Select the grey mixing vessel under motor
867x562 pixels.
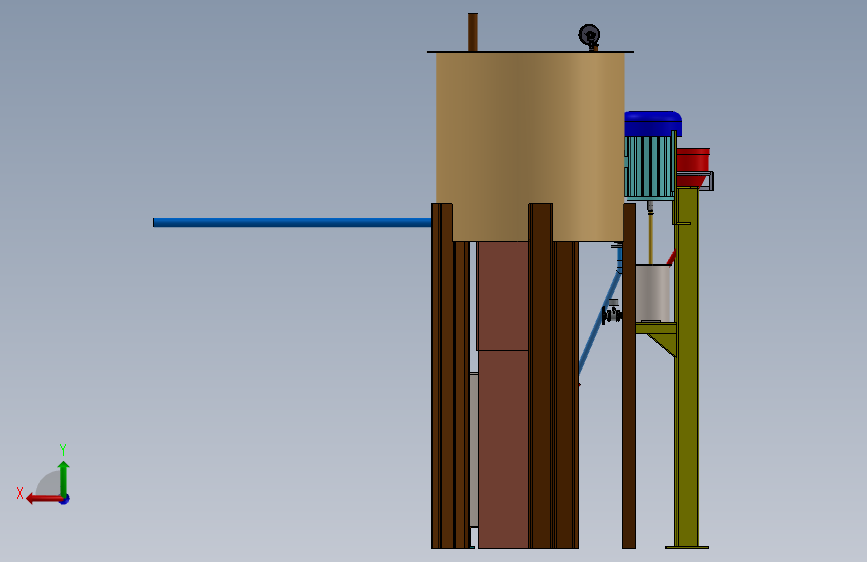[653, 293]
